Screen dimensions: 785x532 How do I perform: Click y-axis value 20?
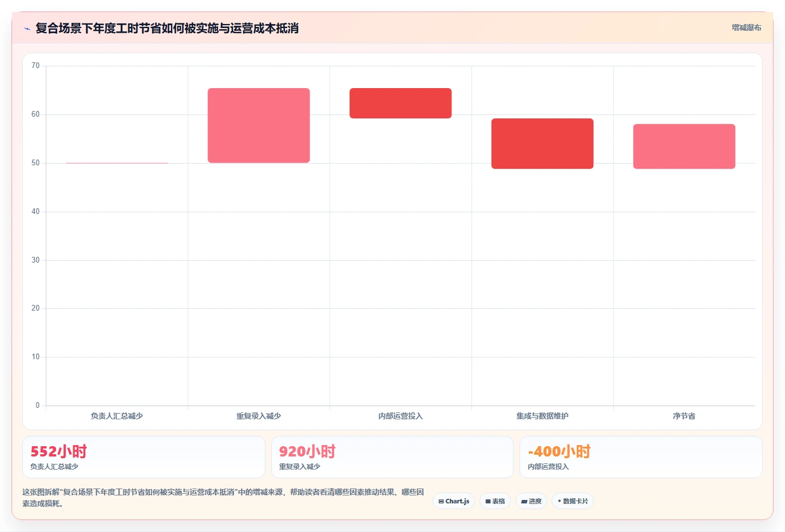coord(35,308)
